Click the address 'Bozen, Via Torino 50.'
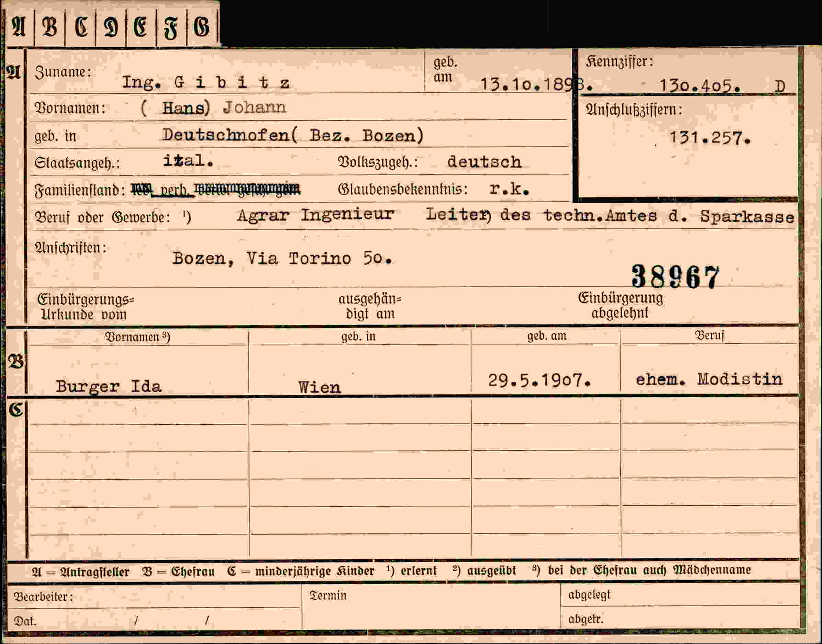The width and height of the screenshot is (822, 644). [x=282, y=258]
